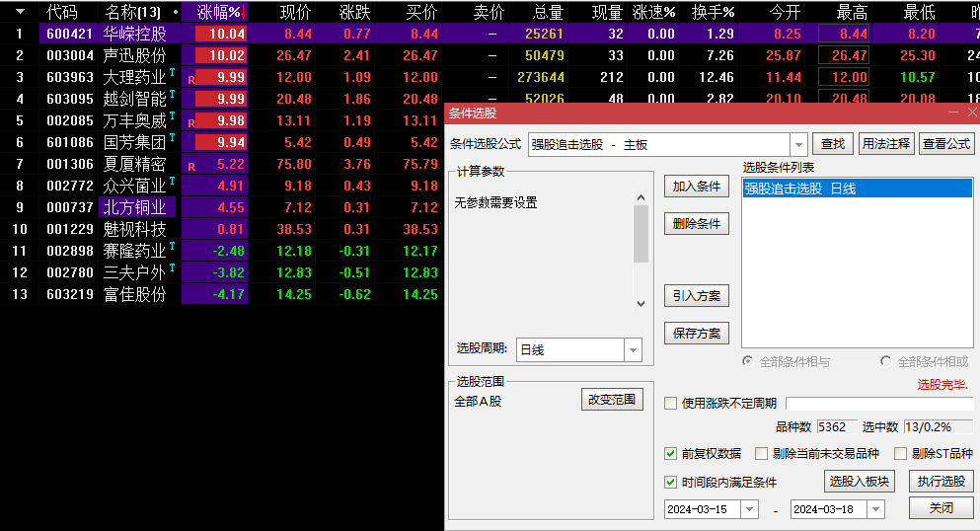Image resolution: width=980 pixels, height=531 pixels.
Task: Sort by 代码 column header
Action: pyautogui.click(x=62, y=11)
